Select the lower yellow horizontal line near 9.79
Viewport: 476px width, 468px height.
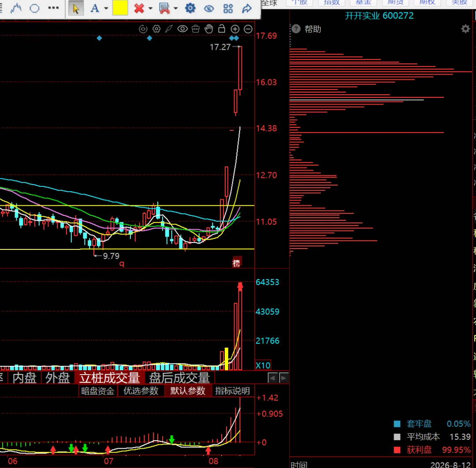(x=127, y=249)
